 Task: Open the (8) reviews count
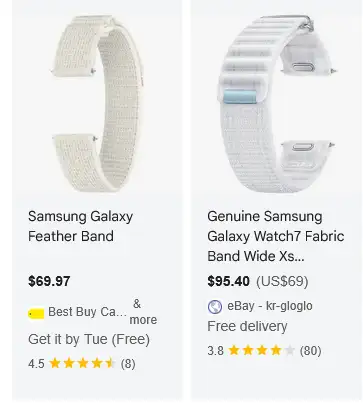coord(128,364)
